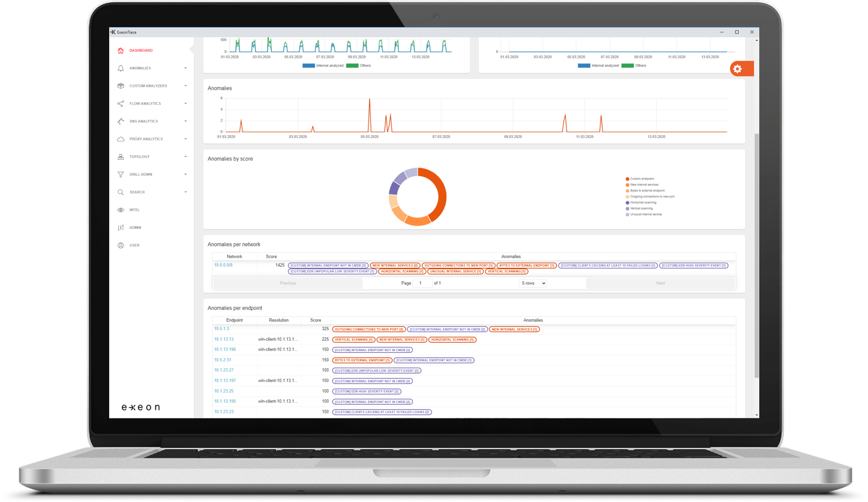Expand the Custom Analyzers menu arrow
Screen dimensions: 868x502
pos(186,86)
